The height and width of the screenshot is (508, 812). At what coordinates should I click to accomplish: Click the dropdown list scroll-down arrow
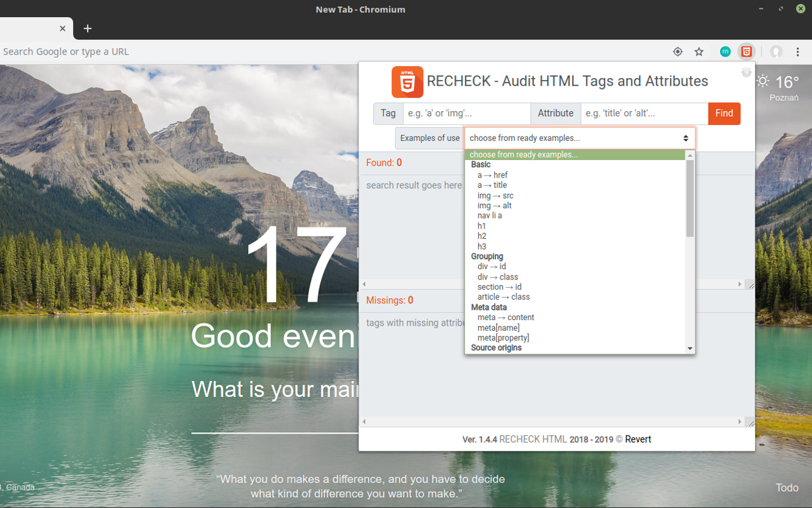690,349
